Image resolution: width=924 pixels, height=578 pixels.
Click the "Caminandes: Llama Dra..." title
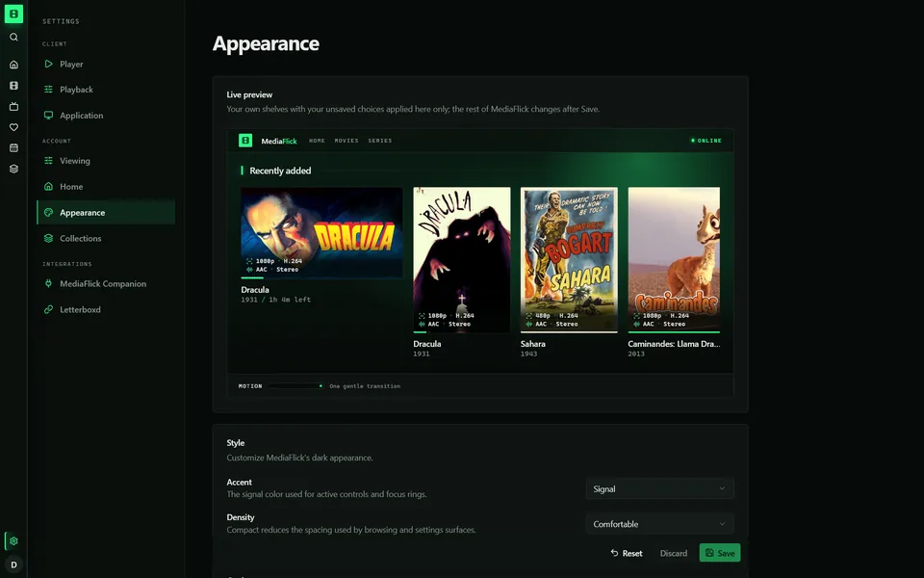pyautogui.click(x=674, y=344)
